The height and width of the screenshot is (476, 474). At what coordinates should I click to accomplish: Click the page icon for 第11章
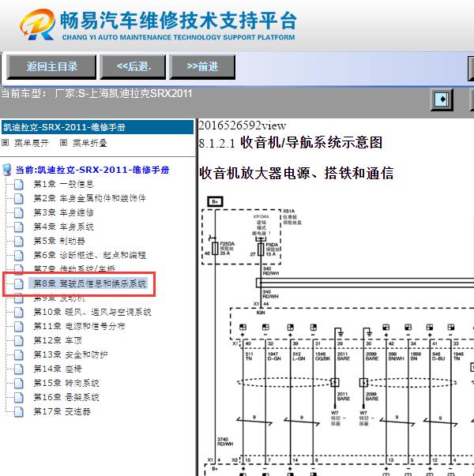tap(19, 326)
